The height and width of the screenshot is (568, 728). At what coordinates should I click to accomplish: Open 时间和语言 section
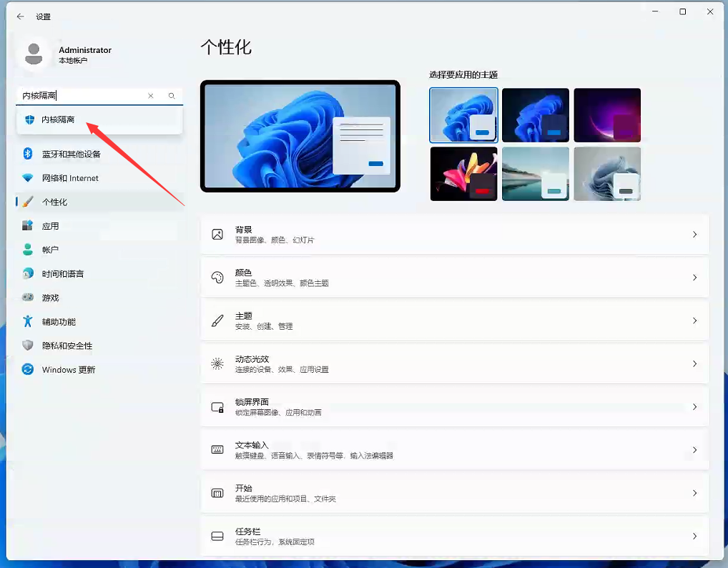(100, 273)
